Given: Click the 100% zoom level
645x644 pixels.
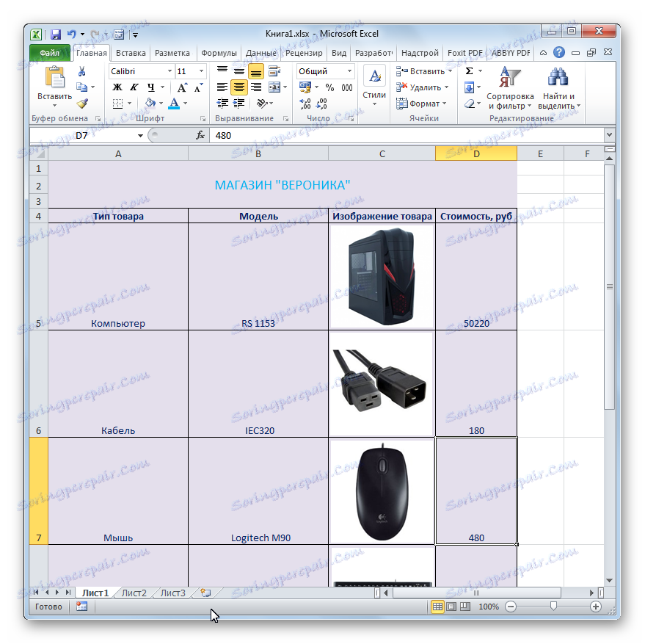Looking at the screenshot, I should click(x=489, y=607).
